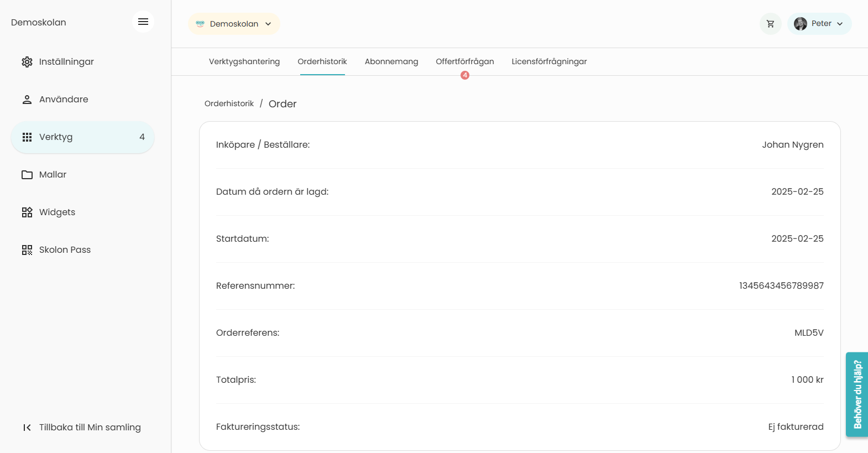Click the Inställningar gear icon
The image size is (868, 453).
tap(27, 62)
